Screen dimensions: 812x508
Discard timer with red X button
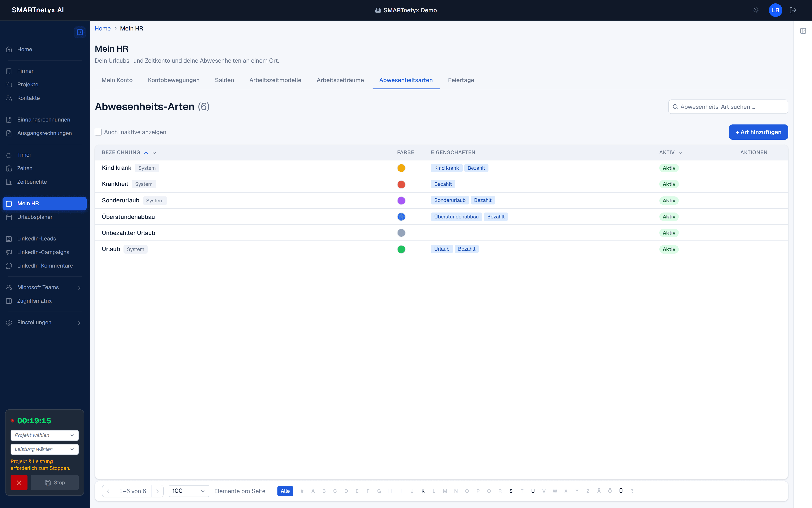[x=19, y=482]
